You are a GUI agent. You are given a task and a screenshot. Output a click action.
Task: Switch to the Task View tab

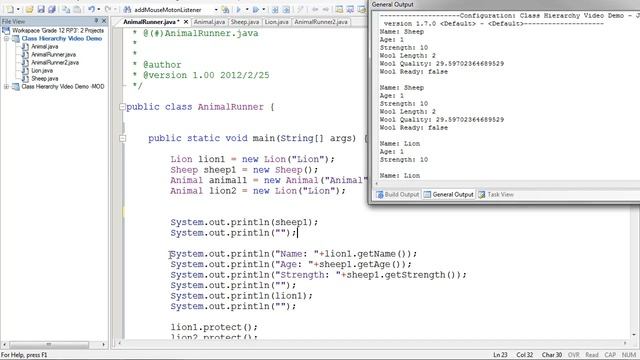coord(496,195)
